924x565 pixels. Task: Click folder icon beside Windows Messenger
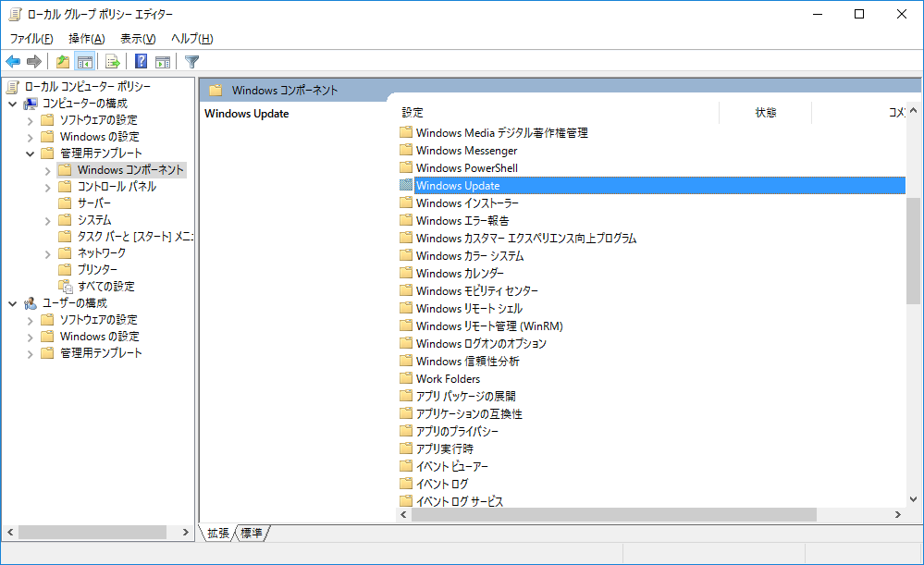coord(406,150)
